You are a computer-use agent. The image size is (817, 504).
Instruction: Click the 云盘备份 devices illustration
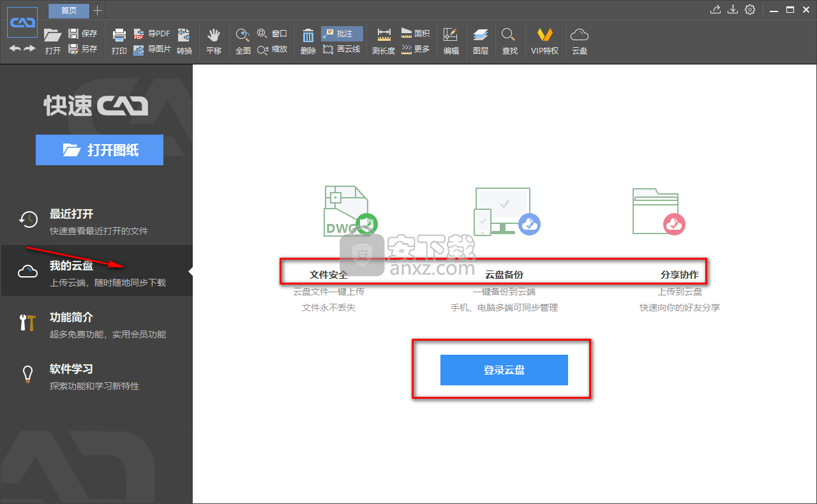(507, 211)
